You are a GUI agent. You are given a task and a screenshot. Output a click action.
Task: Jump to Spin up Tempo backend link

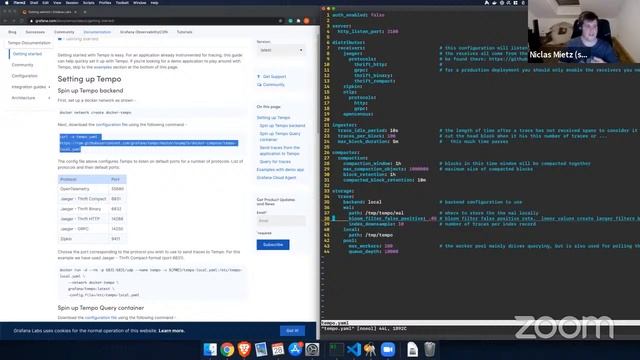[x=282, y=126]
